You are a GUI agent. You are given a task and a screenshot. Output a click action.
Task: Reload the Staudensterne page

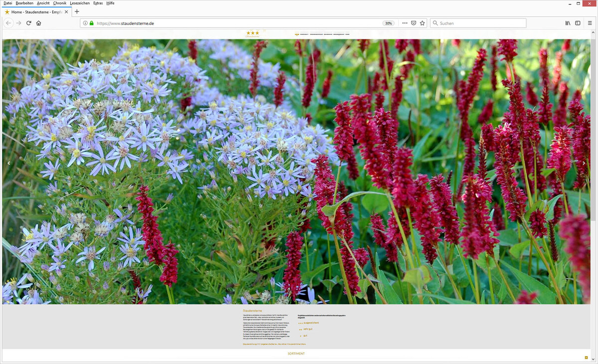[x=28, y=23]
